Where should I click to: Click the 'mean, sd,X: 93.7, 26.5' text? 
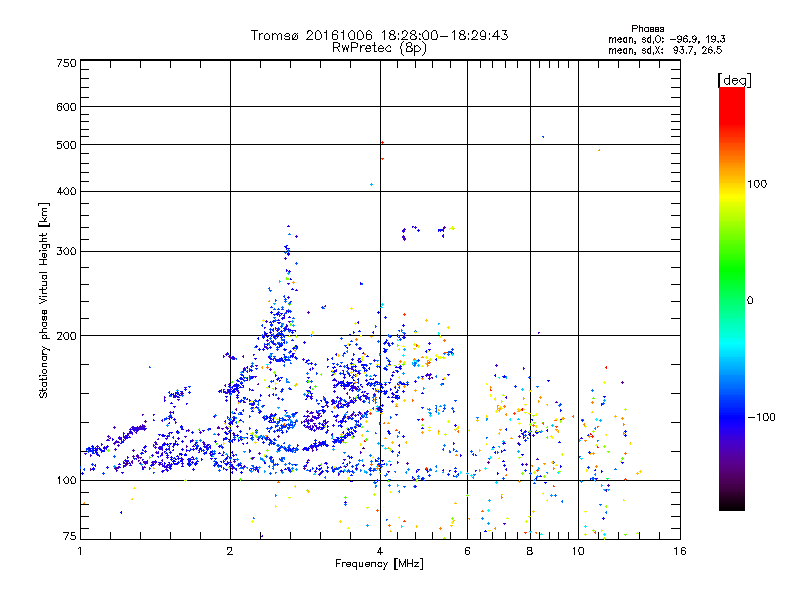pos(665,50)
